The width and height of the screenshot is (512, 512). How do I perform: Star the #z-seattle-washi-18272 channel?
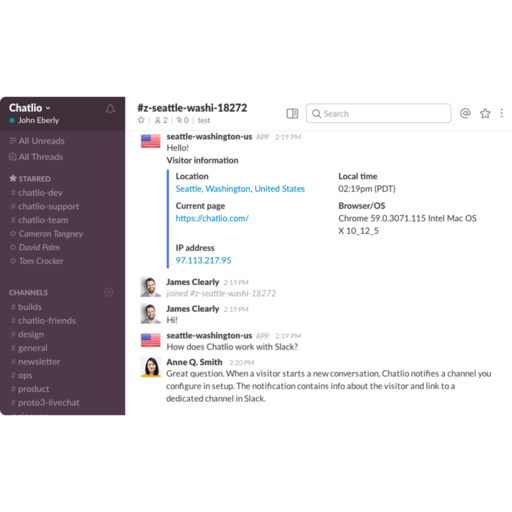141,120
